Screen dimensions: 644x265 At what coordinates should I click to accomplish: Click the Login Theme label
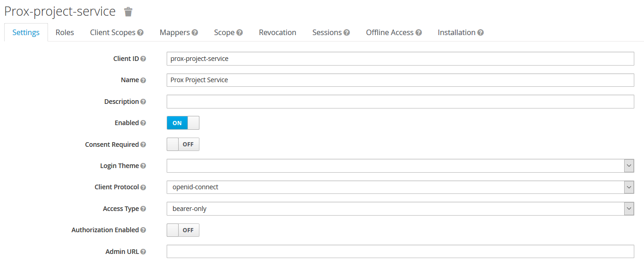120,166
